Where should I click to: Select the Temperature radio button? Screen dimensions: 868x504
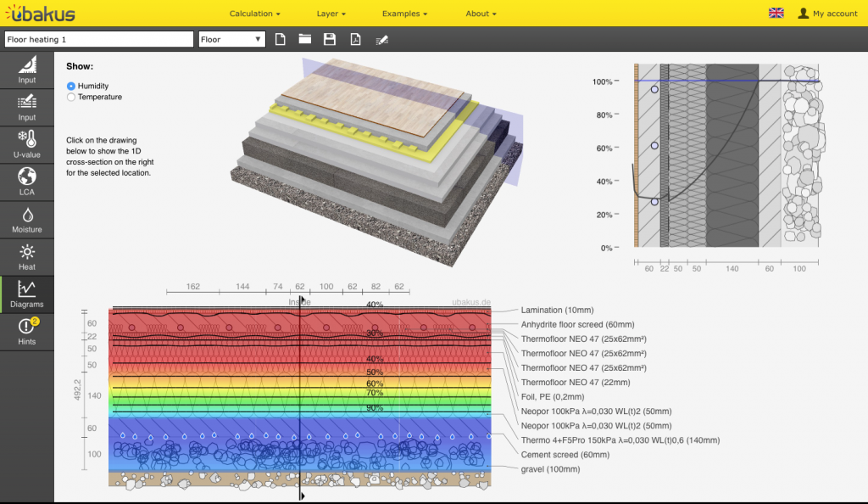71,97
